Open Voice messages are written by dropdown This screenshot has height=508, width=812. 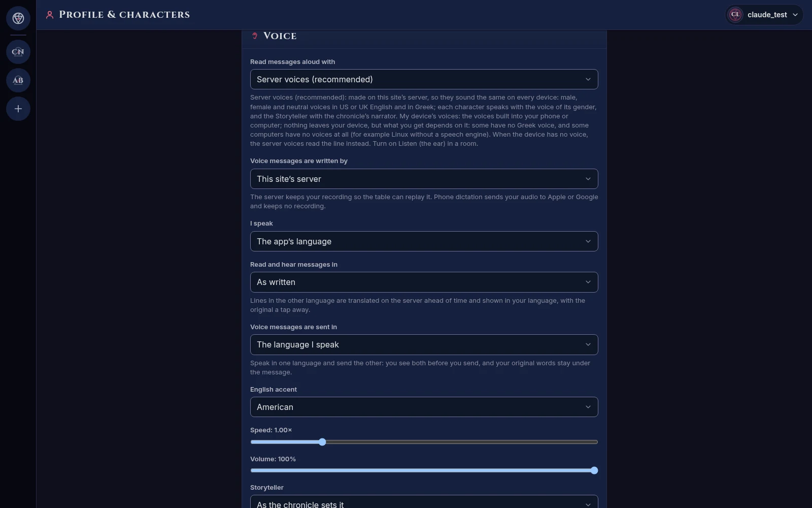pyautogui.click(x=424, y=179)
